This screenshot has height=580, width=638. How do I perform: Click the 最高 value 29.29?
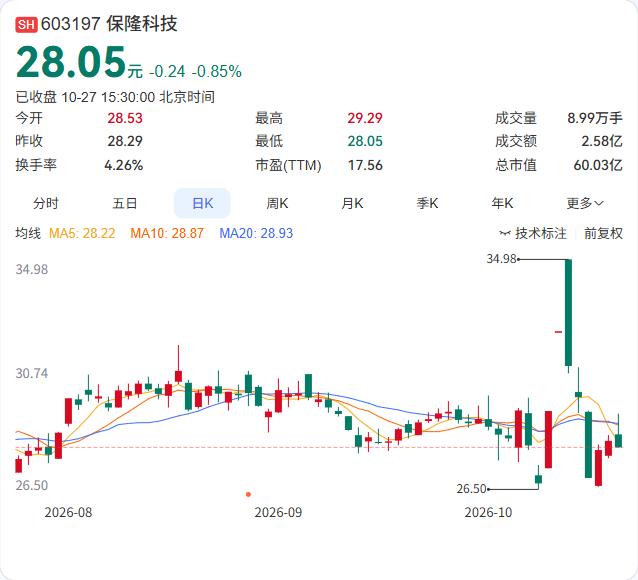(x=365, y=118)
